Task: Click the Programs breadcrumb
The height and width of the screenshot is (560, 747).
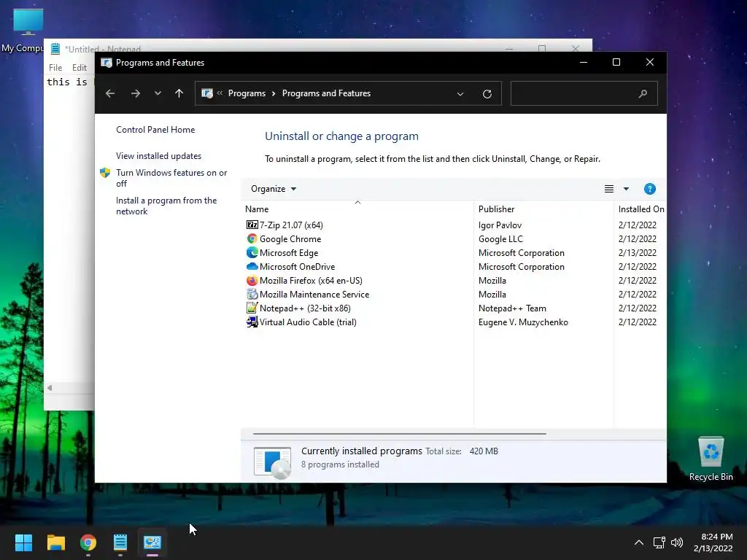Action: [247, 93]
